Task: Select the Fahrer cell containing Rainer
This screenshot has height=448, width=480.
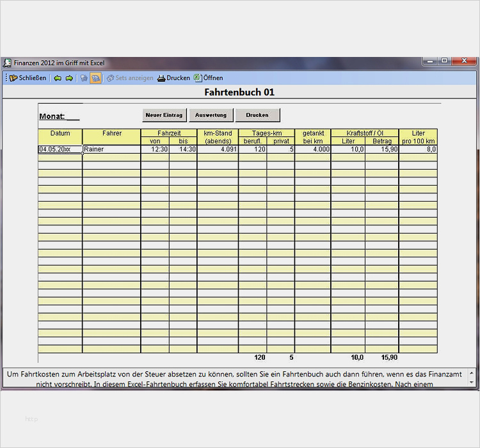Action: (111, 149)
